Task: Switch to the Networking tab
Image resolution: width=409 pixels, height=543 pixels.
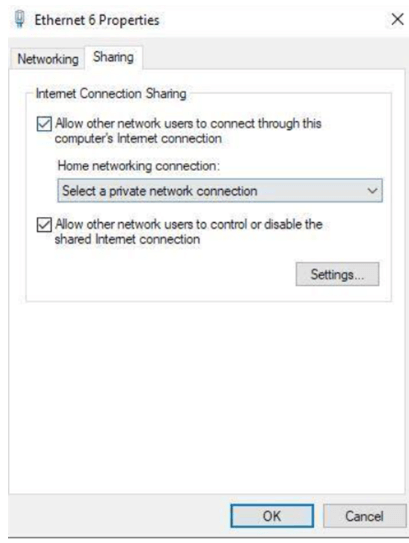Action: tap(48, 59)
